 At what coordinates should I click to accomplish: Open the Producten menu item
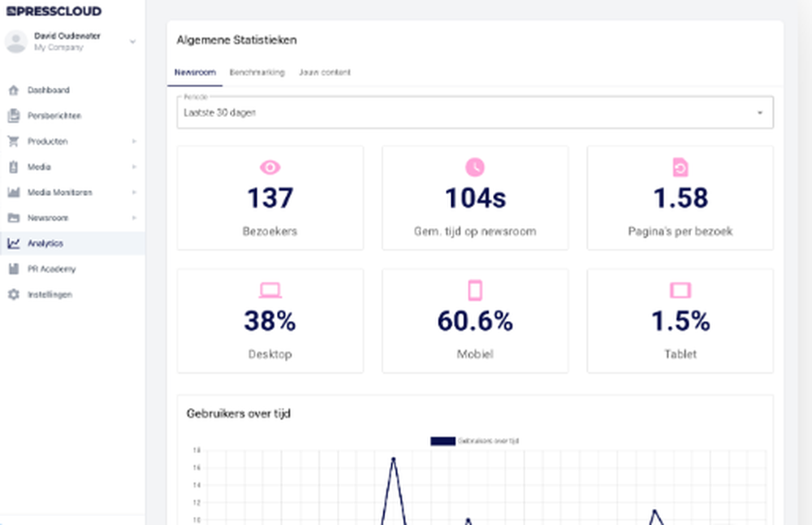pos(72,141)
